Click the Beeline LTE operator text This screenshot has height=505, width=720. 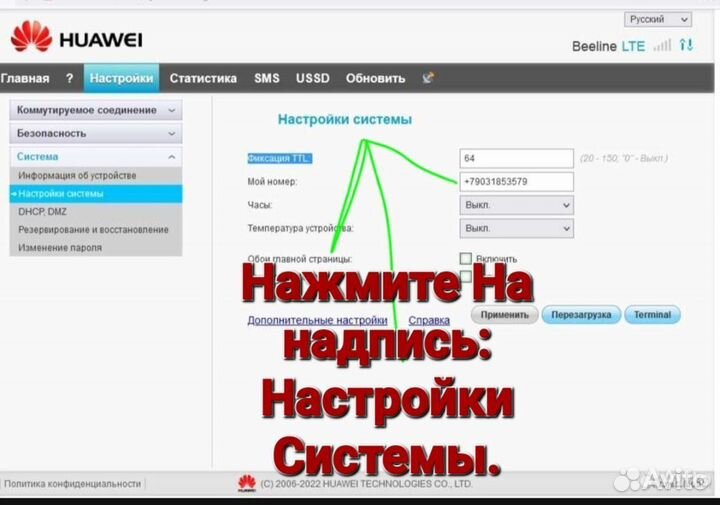coord(608,46)
